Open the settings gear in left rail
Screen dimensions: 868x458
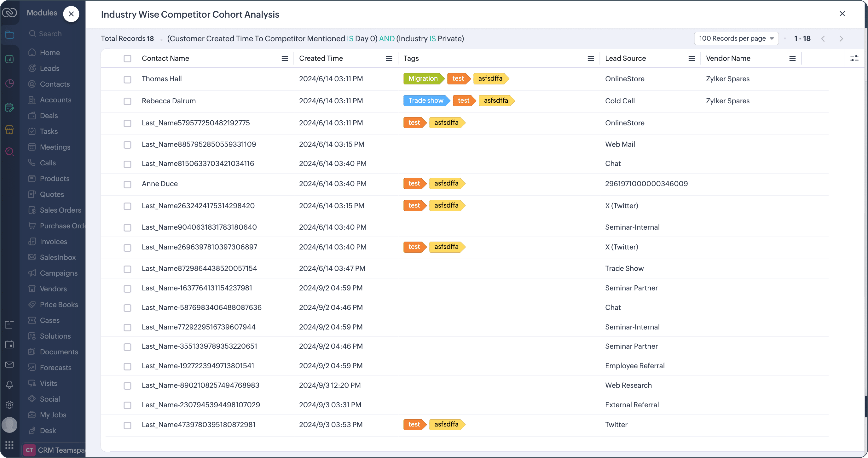point(9,404)
